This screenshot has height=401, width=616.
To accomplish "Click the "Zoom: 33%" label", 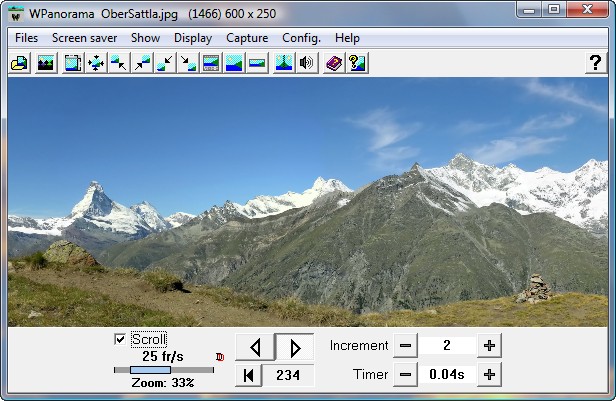I will click(x=163, y=383).
